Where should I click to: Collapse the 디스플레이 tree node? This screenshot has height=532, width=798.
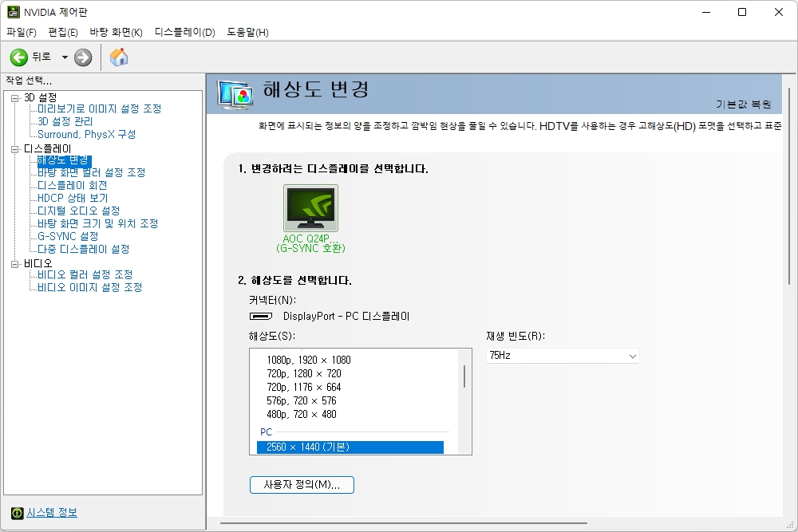(15, 149)
